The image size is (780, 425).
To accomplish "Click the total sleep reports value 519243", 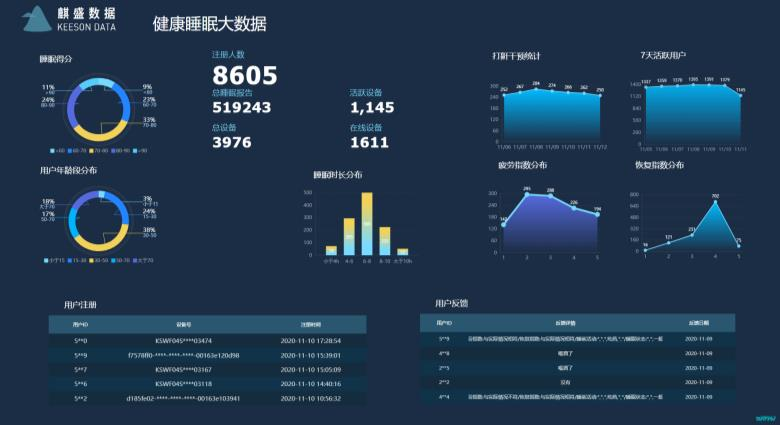I will coord(242,108).
